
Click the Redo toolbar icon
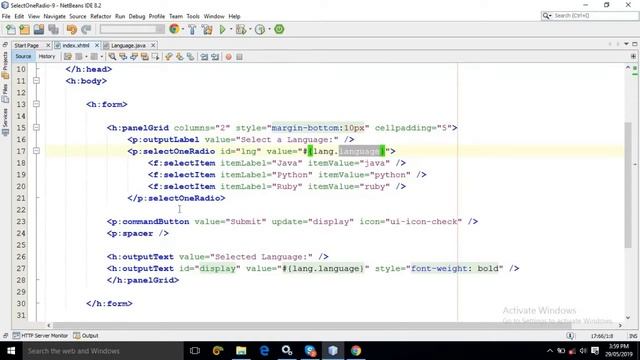[x=86, y=29]
